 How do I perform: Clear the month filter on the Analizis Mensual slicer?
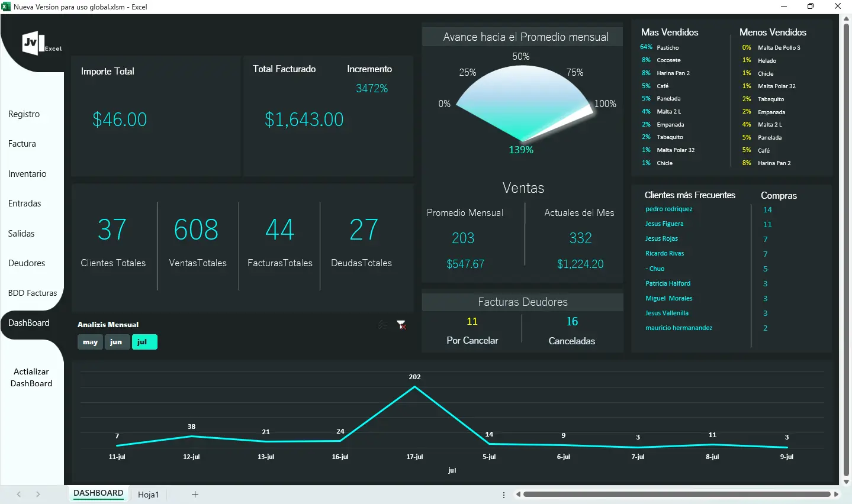pos(401,325)
